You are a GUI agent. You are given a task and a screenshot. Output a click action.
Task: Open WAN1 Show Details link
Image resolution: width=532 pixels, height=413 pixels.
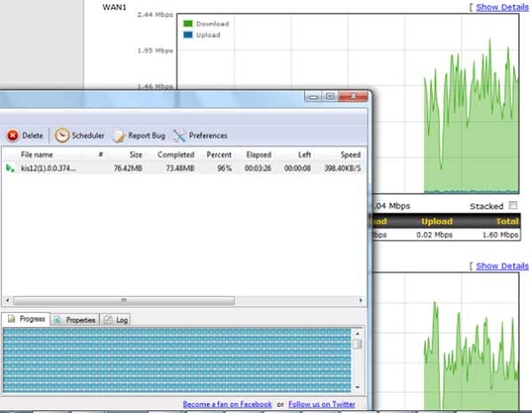(502, 7)
